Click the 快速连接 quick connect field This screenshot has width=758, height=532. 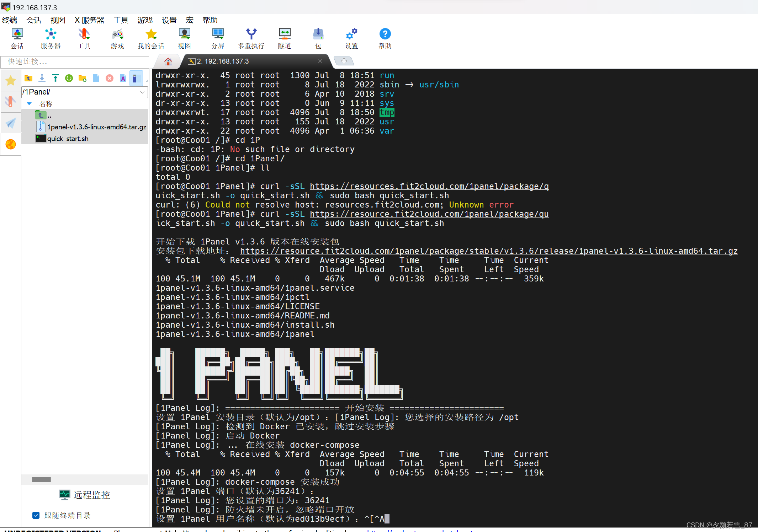[x=75, y=62]
